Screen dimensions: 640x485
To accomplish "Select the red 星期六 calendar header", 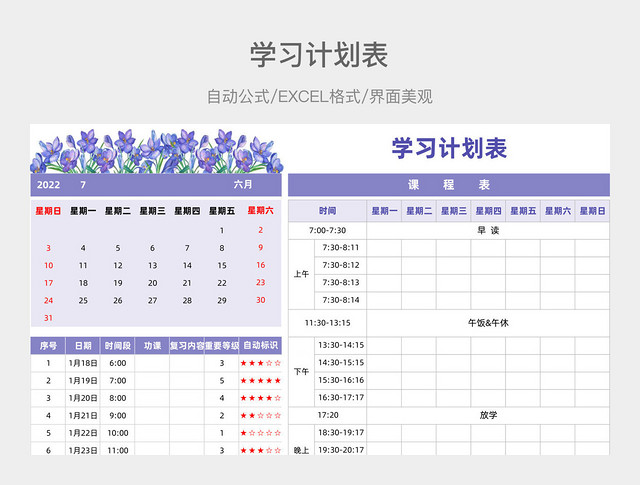I will 260,211.
